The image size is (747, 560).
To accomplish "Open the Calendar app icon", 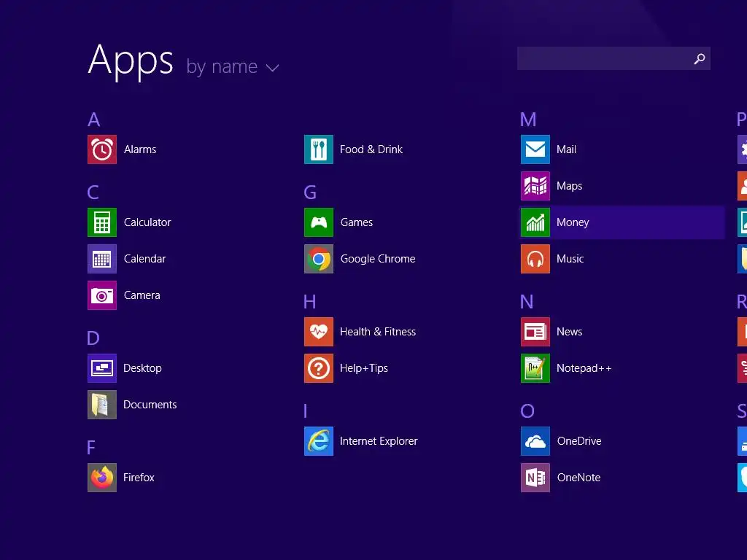I will [102, 259].
